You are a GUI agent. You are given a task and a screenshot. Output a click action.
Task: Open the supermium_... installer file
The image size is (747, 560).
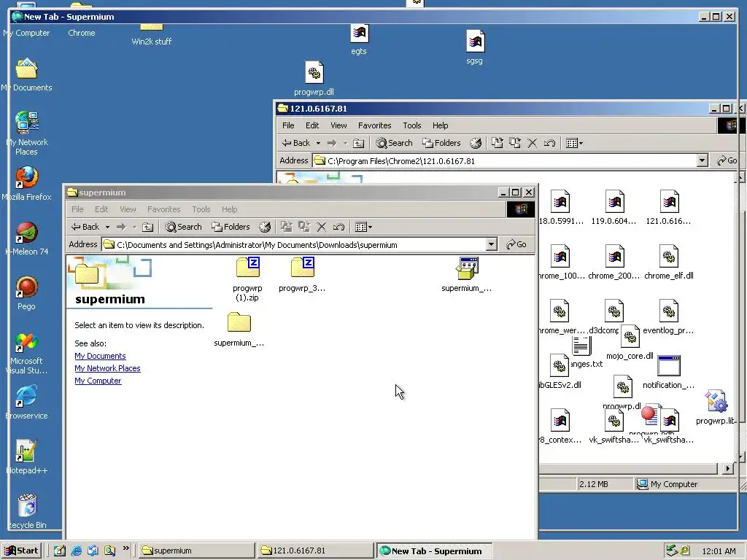tap(466, 274)
